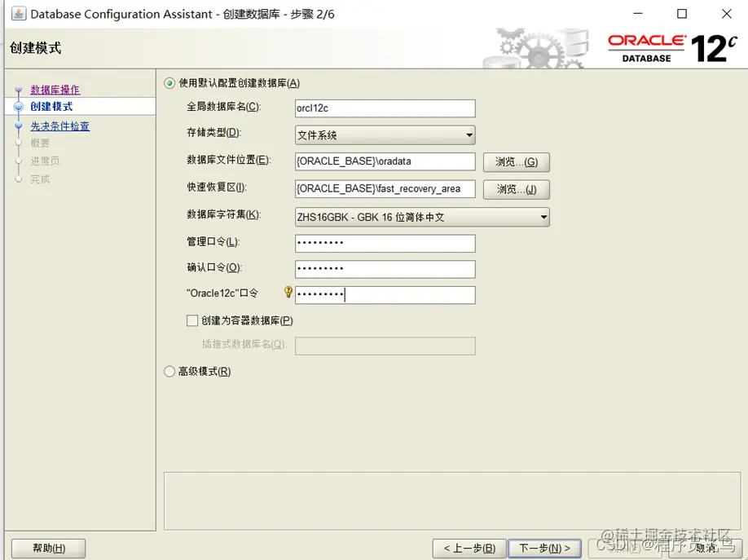Screen dimensions: 748x560
Task: Open 数据库字符集 dropdown
Action: (422, 217)
